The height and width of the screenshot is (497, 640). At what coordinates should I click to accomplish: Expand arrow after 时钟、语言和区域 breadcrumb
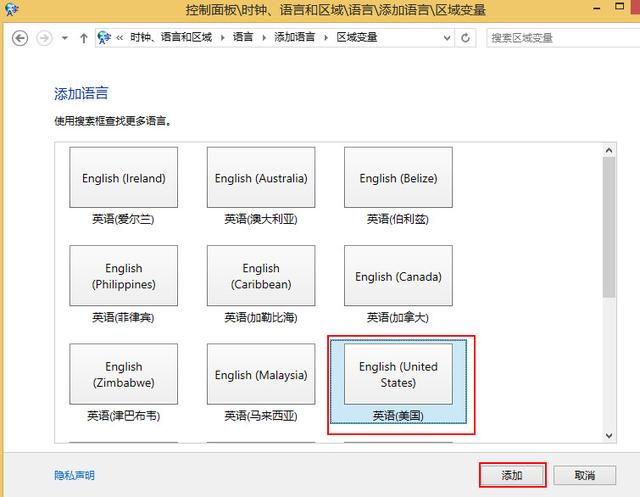point(222,38)
